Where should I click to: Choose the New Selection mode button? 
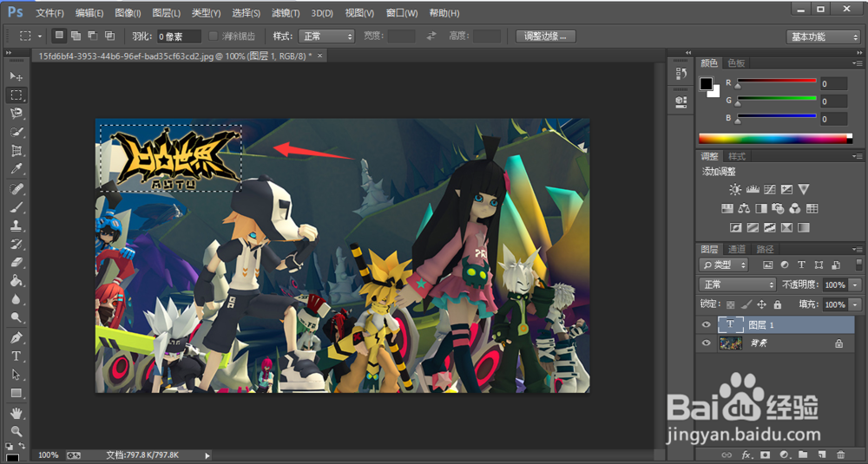59,36
